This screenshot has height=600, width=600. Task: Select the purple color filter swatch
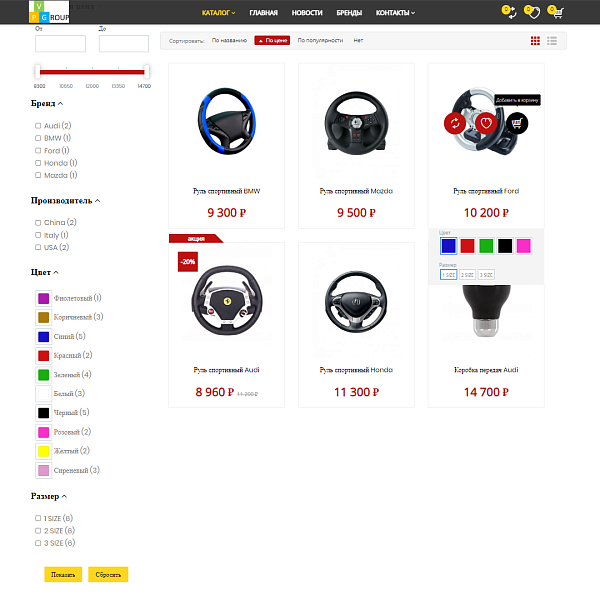44,298
